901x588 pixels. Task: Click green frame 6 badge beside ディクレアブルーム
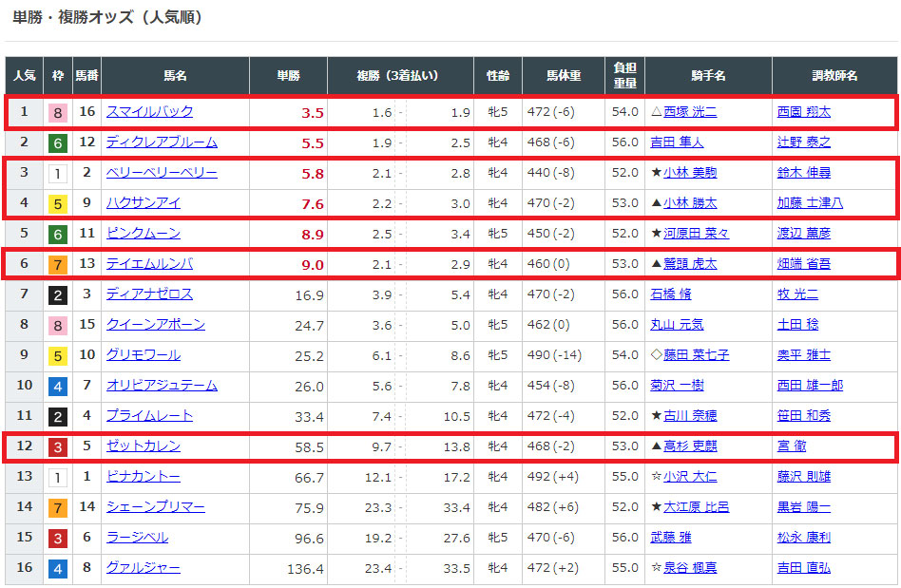click(58, 142)
